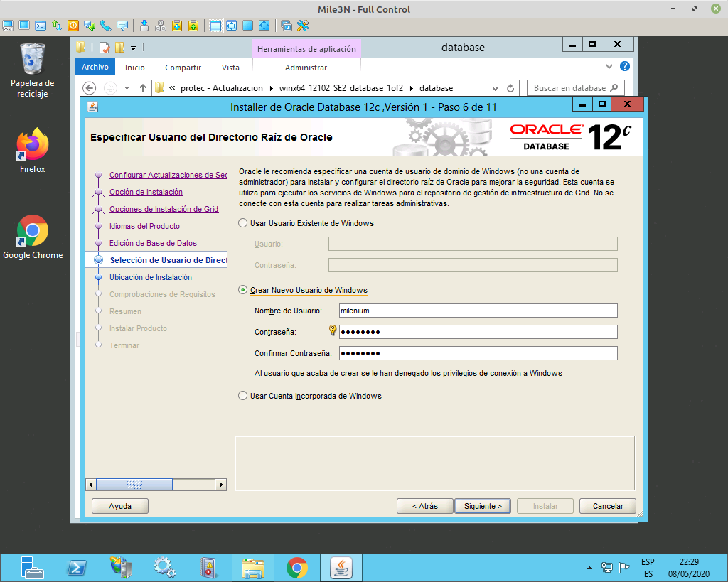728x582 pixels.
Task: Click the file transfer up-down arrows icon
Action: 55,26
